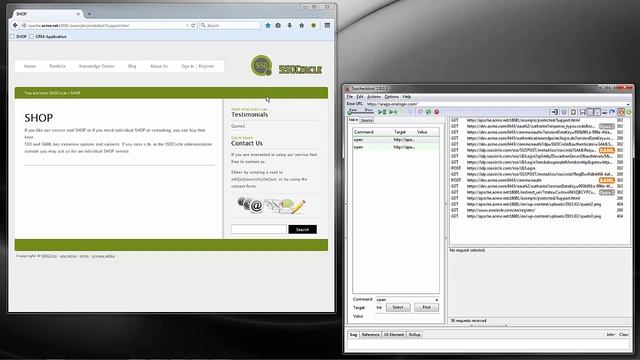Switch to UI-Element tab in bottom pane
Viewport: 640px width, 360px height.
[x=394, y=335]
